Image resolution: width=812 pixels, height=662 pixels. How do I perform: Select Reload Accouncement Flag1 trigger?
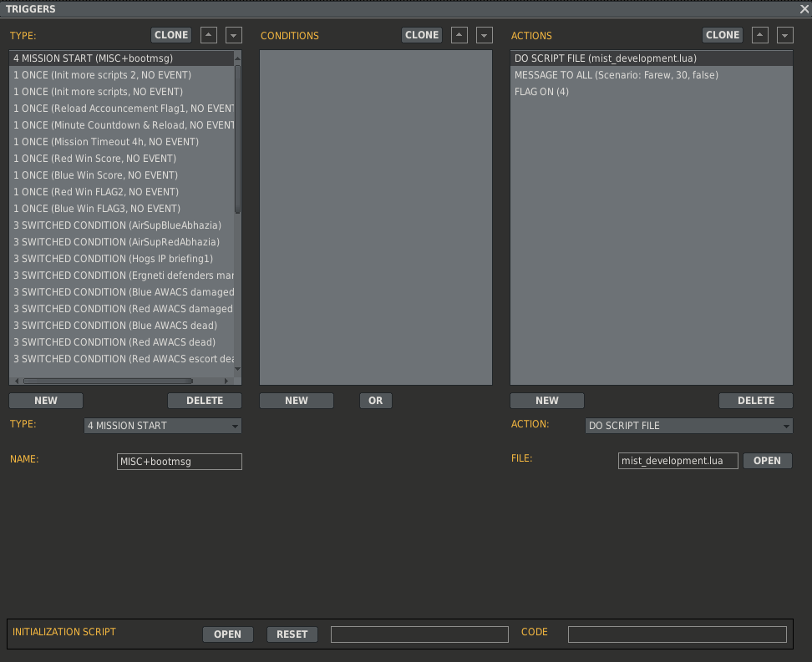[122, 109]
